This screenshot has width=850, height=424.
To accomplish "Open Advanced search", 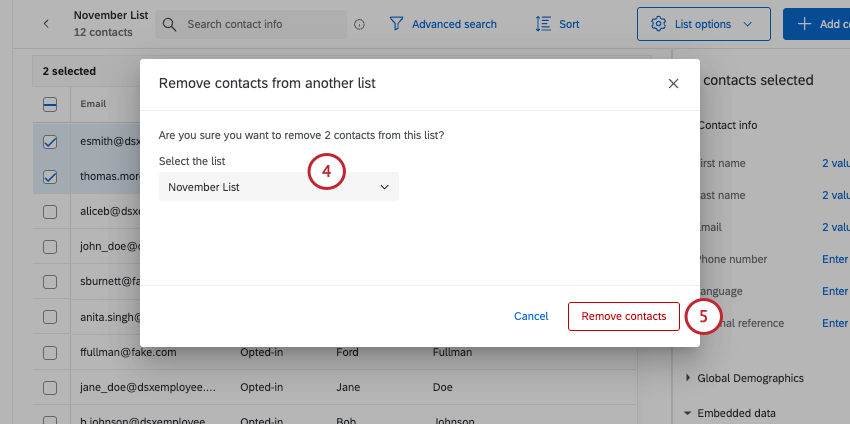I will tap(453, 24).
